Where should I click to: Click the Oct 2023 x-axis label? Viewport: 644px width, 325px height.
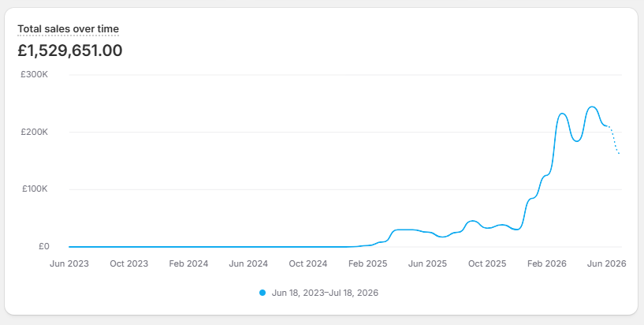tap(129, 263)
